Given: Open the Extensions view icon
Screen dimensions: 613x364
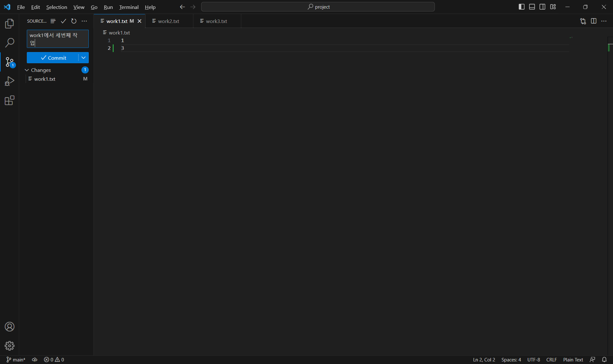Looking at the screenshot, I should (x=10, y=101).
